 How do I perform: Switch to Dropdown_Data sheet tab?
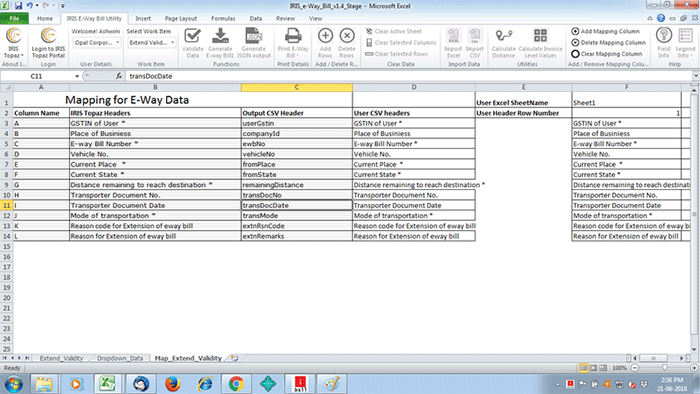[x=120, y=358]
